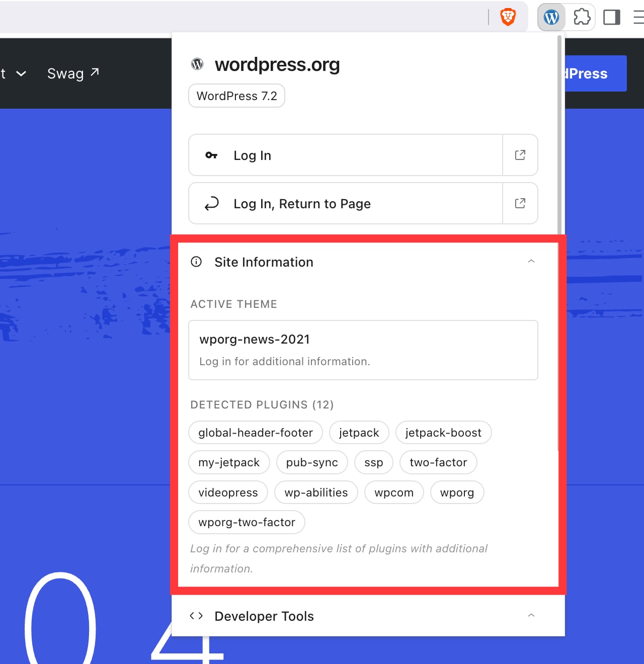The image size is (644, 664).
Task: Click the Log In button
Action: click(x=346, y=155)
